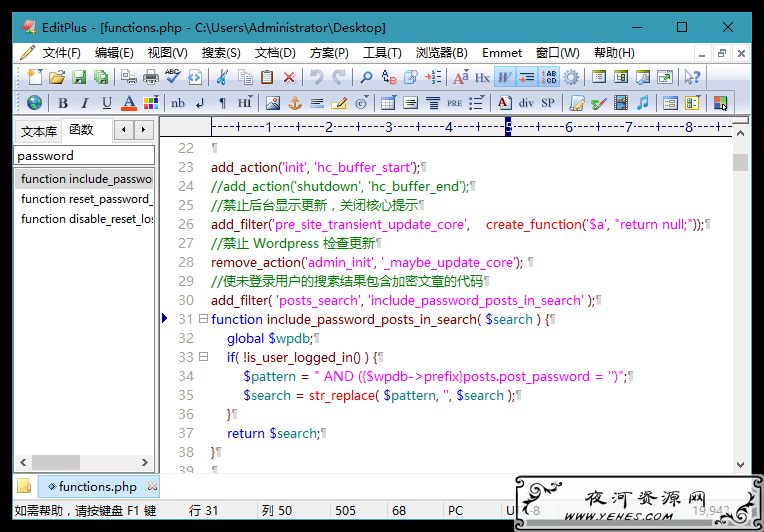Cut selection with scissors icon
The width and height of the screenshot is (764, 532).
(x=223, y=77)
